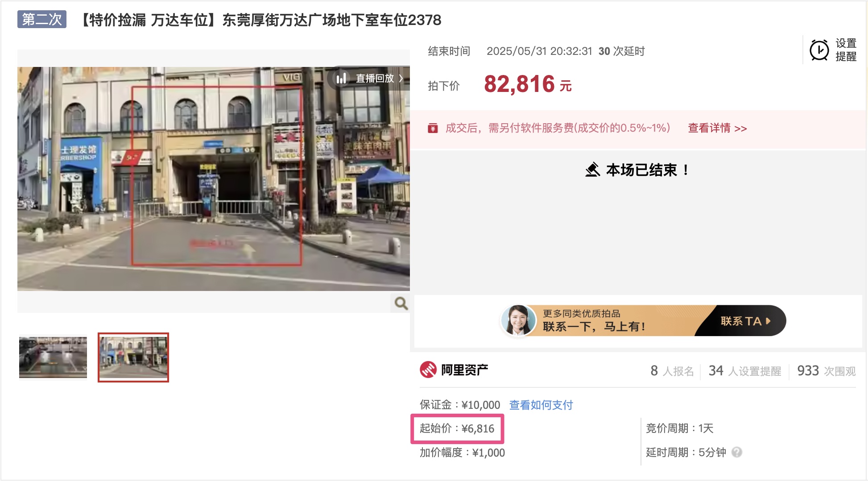This screenshot has width=868, height=482.
Task: Click the 第二次 auction round badge
Action: [42, 19]
